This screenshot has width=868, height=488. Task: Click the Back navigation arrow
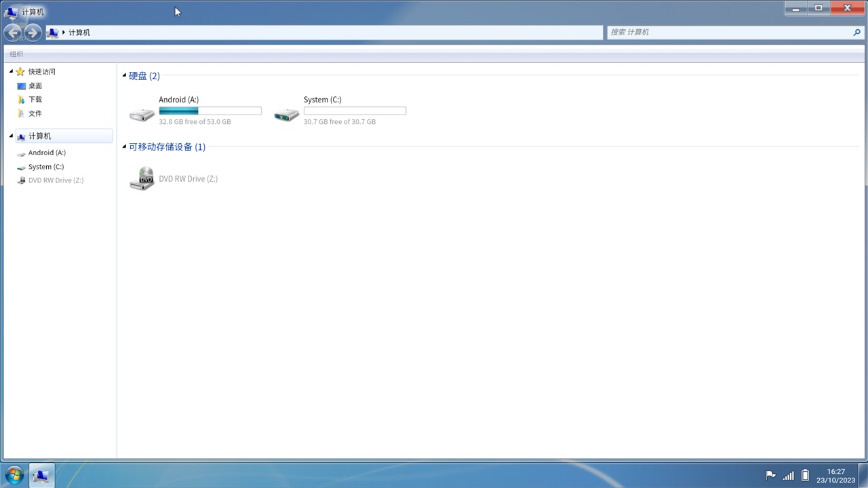click(x=13, y=33)
